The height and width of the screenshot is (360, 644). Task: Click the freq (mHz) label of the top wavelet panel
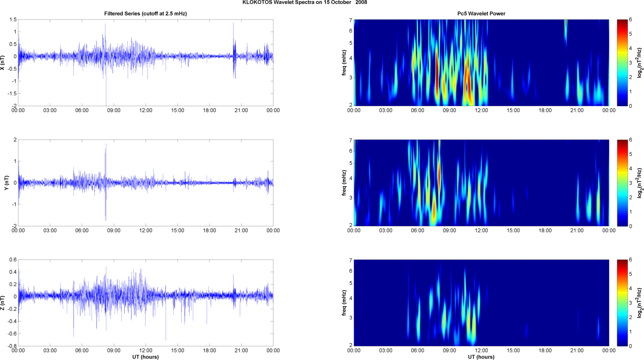click(344, 63)
